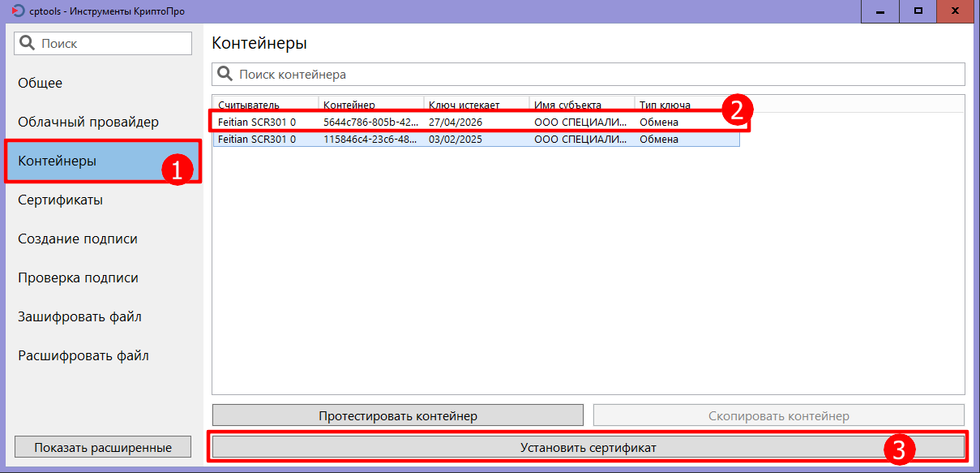This screenshot has width=980, height=473.
Task: Open the Сертификаты section
Action: [x=60, y=200]
